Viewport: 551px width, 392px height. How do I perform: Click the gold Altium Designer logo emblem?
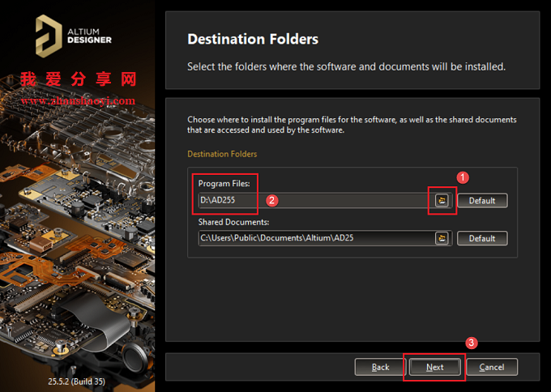coord(49,36)
